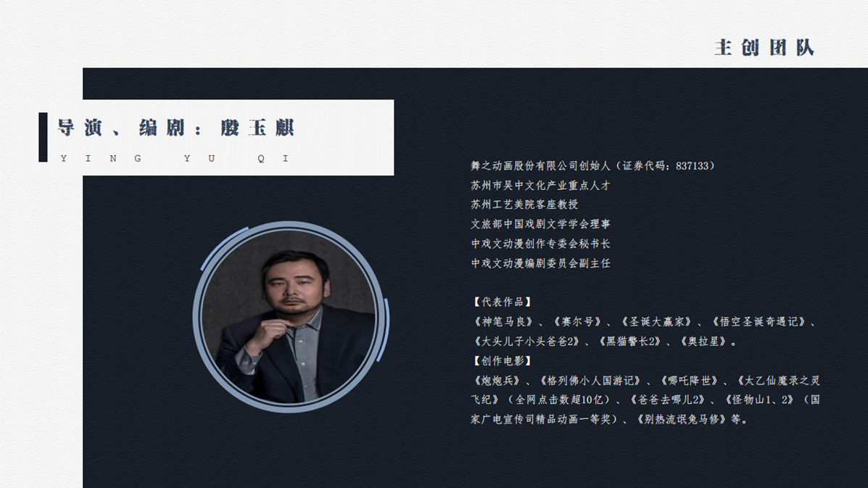Click the 【代表作品】 section label

(x=502, y=302)
